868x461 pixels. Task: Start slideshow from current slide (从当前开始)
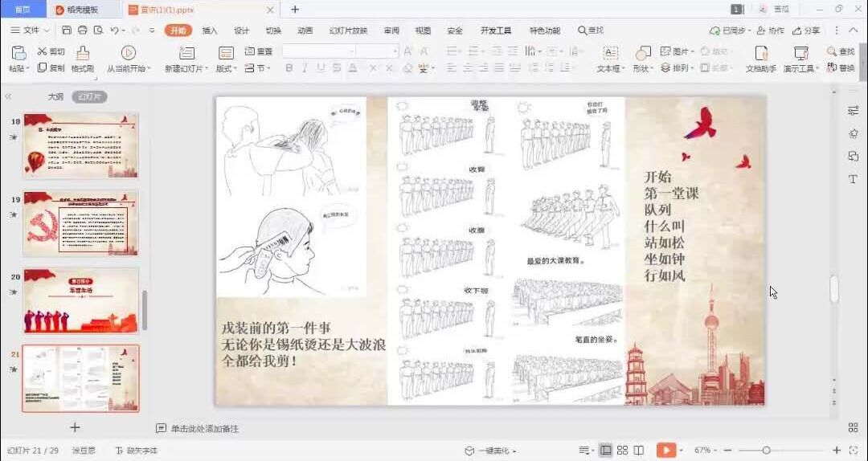tap(128, 53)
